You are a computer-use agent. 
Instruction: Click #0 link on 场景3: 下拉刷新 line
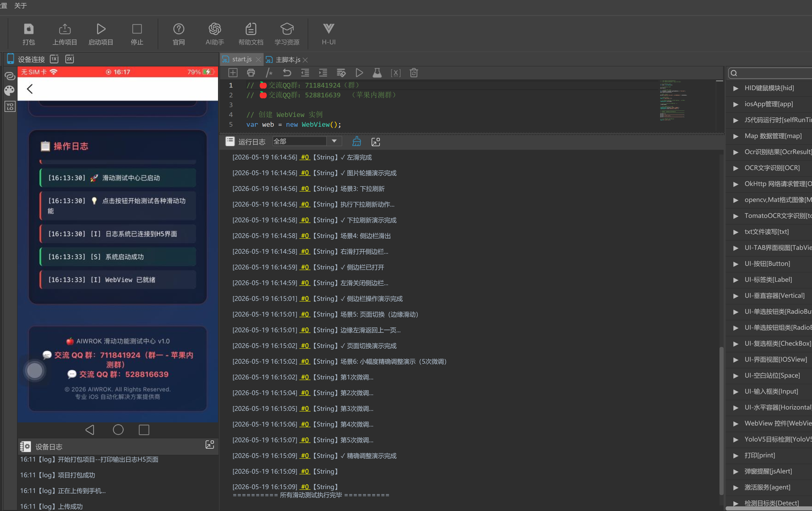(x=305, y=189)
